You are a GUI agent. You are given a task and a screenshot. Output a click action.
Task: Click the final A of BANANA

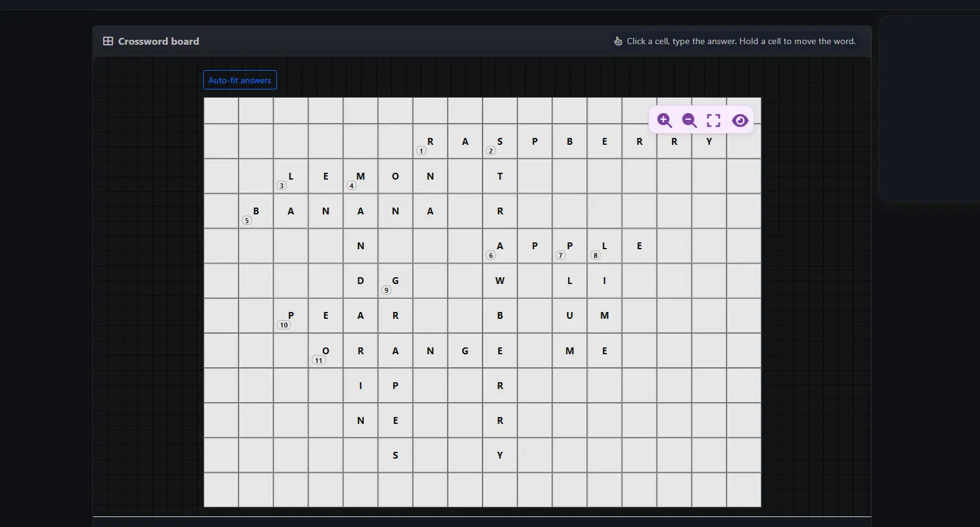pyautogui.click(x=430, y=211)
